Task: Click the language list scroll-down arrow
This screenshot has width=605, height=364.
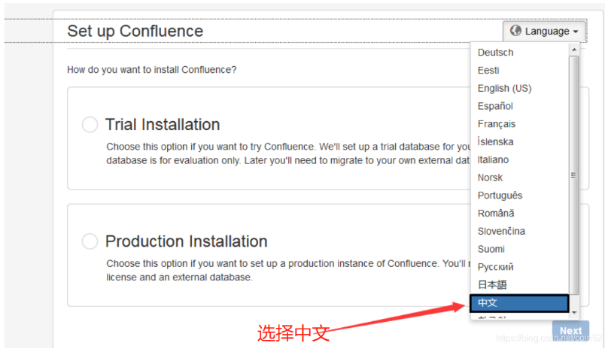Action: tap(574, 312)
